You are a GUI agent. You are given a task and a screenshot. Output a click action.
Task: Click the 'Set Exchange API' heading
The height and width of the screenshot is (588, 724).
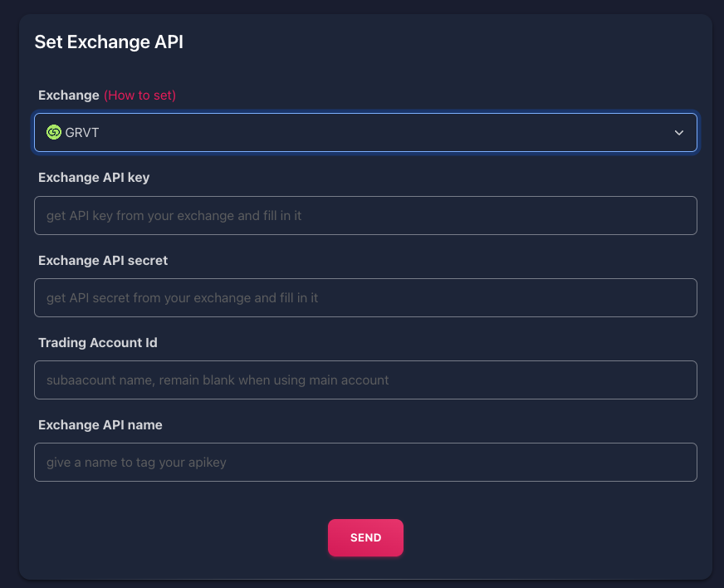[x=109, y=42]
